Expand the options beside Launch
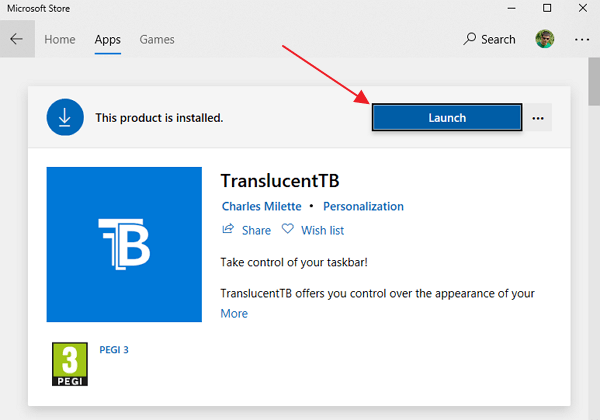600x420 pixels. click(538, 118)
